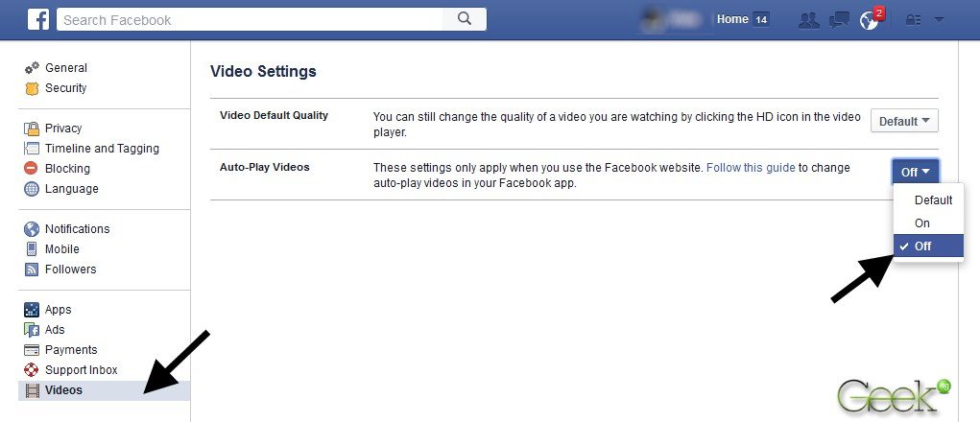The height and width of the screenshot is (422, 980).
Task: Click the Notifications sidebar globe icon
Action: coord(32,229)
